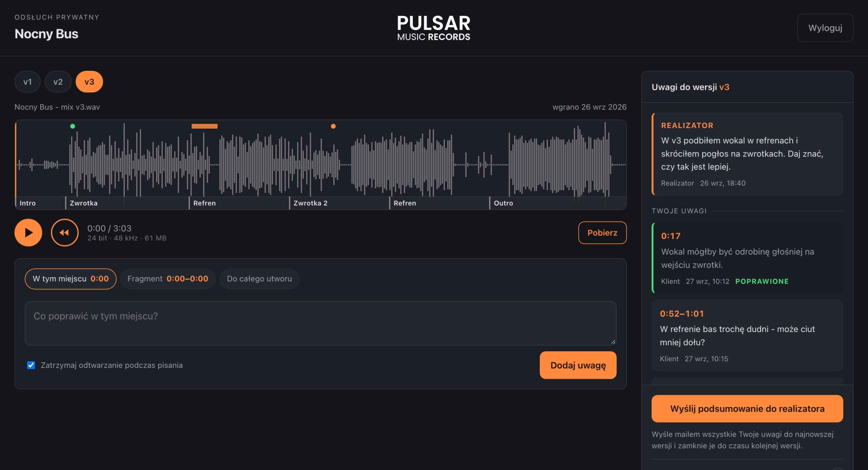Click the 'Nocny Bus' project title
This screenshot has width=868, height=470.
coord(46,34)
